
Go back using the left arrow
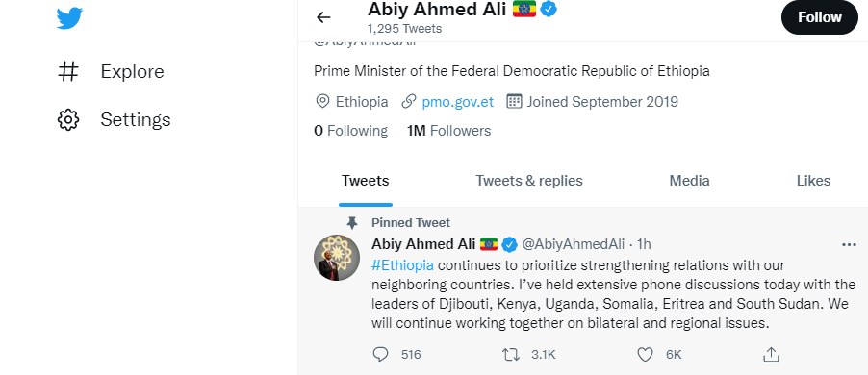pos(323,17)
